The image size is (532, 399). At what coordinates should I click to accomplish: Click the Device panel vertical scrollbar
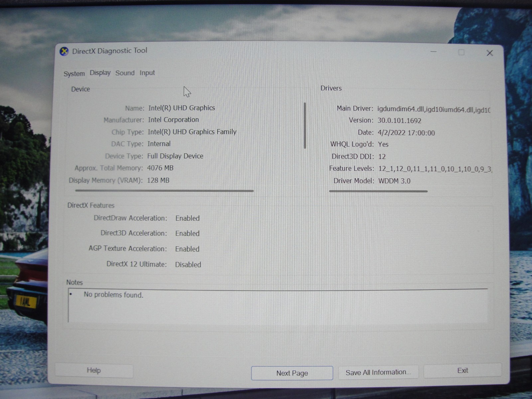(305, 125)
